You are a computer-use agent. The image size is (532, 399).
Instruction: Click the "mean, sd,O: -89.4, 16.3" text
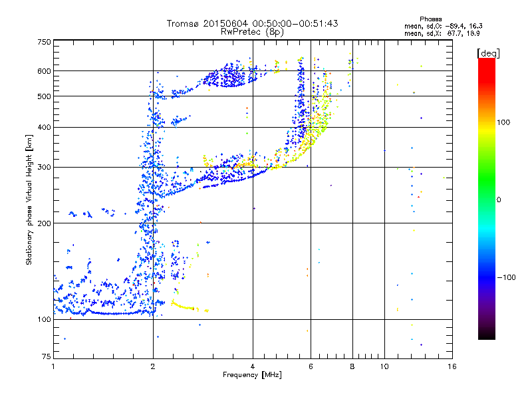click(x=443, y=26)
